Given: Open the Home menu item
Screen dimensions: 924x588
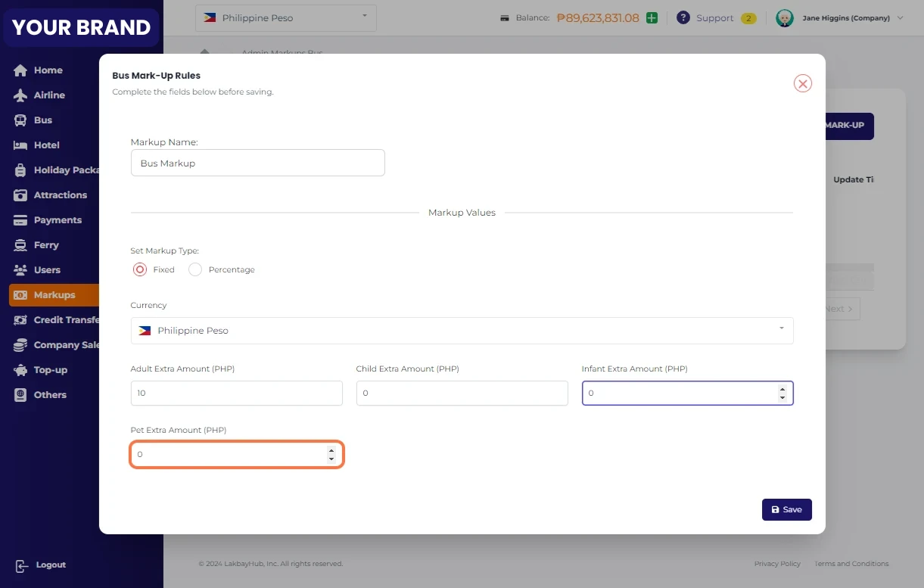Looking at the screenshot, I should 48,70.
